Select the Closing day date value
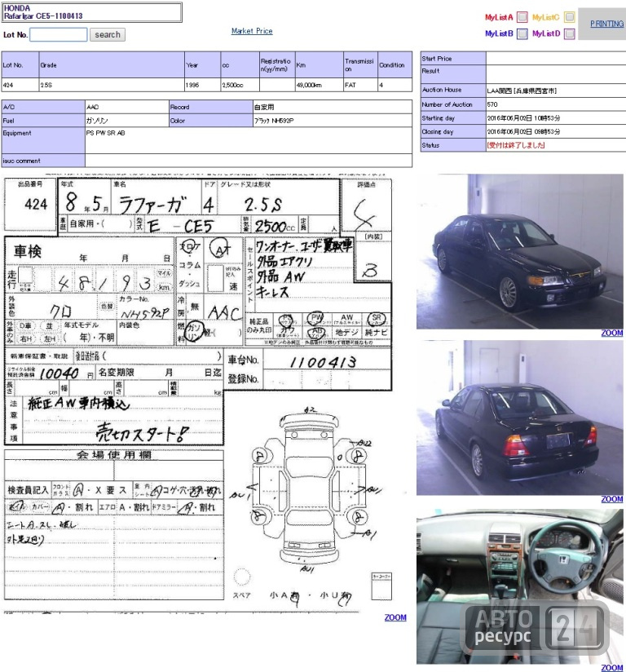 pos(523,132)
